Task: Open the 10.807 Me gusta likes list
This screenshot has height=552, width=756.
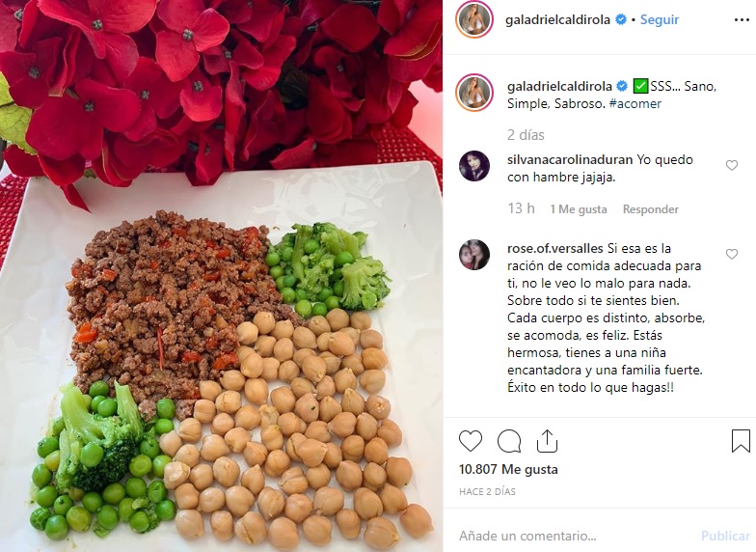Action: [x=508, y=469]
